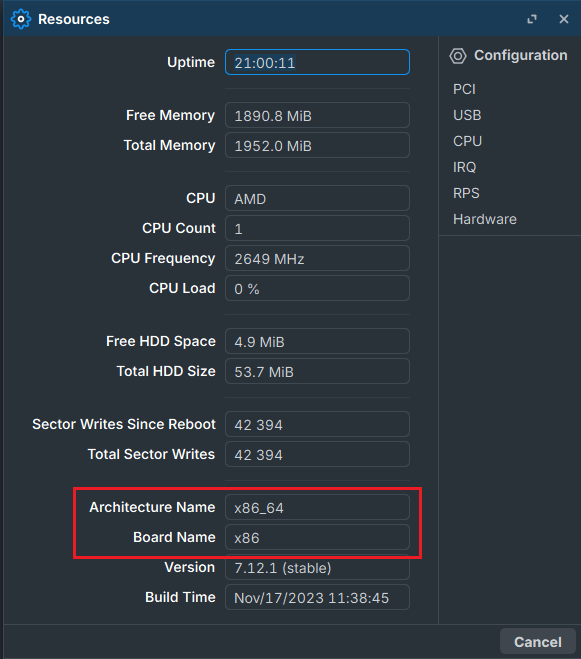Click the Total HDD Size label
The width and height of the screenshot is (581, 659).
[166, 372]
